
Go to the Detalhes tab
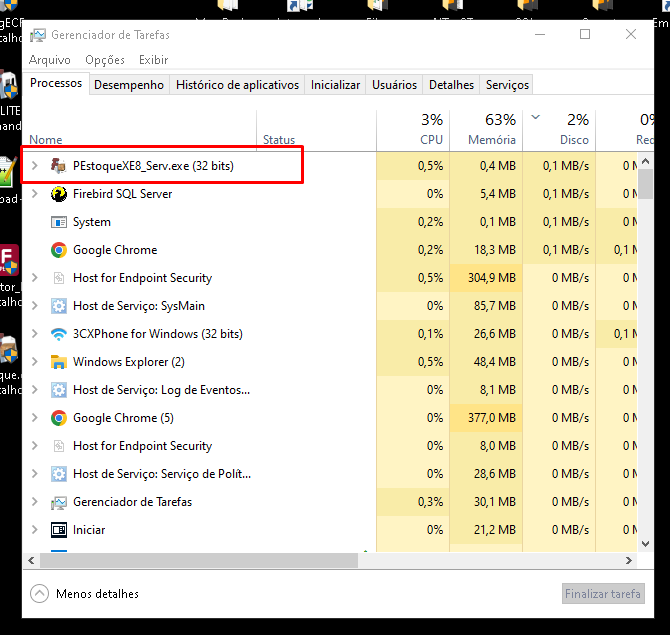451,85
